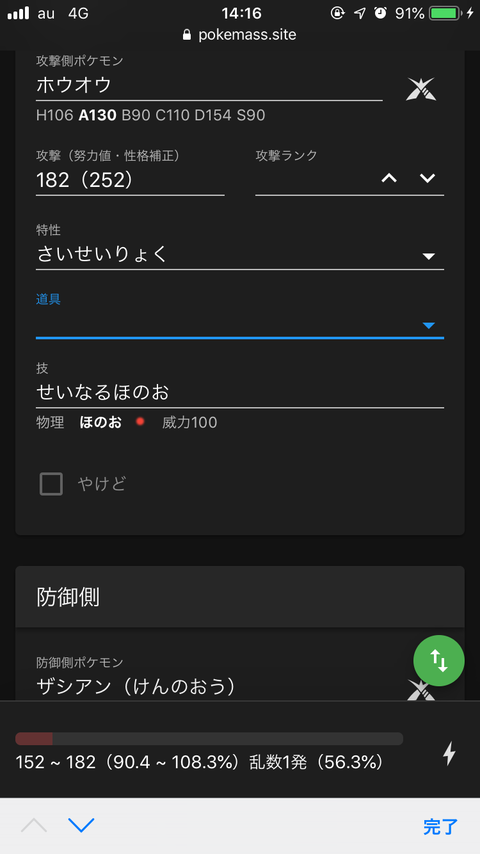Tap the pokemass.site address bar
The height and width of the screenshot is (854, 480).
[x=240, y=35]
